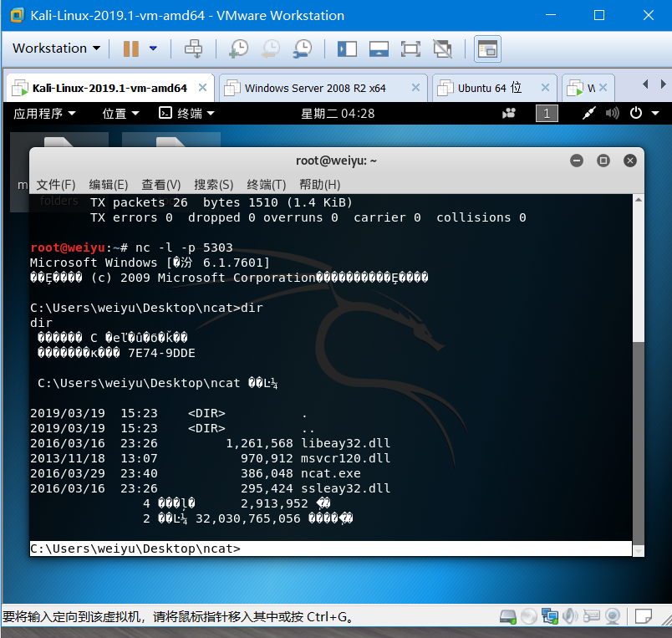Expand the system menu arrow
This screenshot has width=672, height=638.
pos(655,114)
